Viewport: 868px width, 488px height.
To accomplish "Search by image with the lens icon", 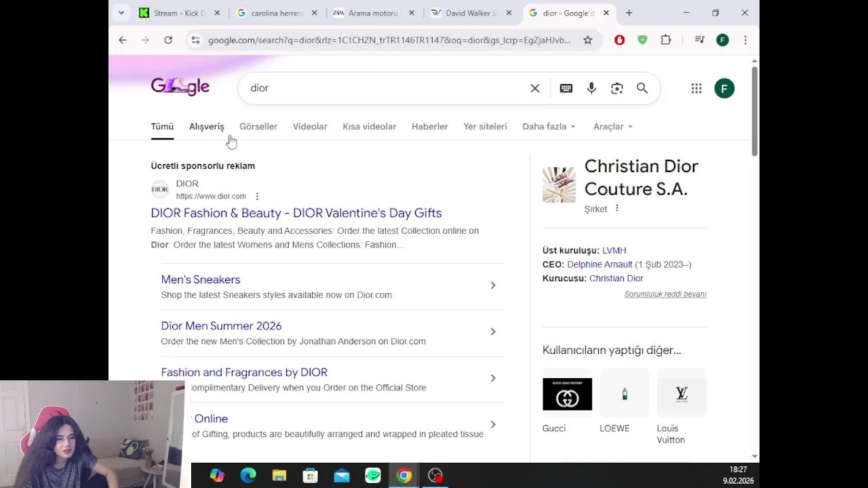I will (x=617, y=88).
